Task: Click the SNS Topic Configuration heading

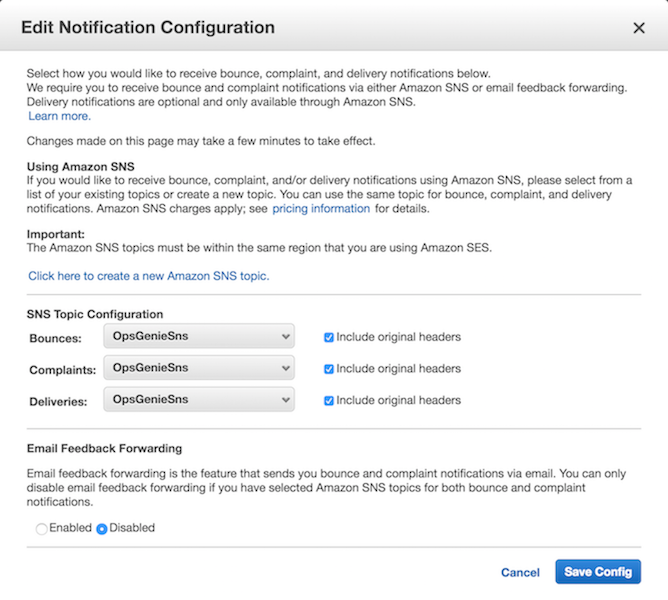Action: (95, 314)
